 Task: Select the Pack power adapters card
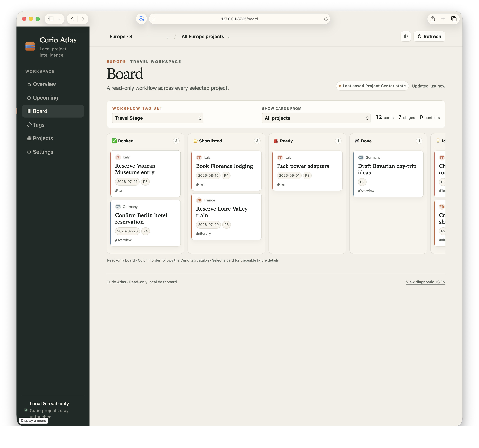coord(308,171)
